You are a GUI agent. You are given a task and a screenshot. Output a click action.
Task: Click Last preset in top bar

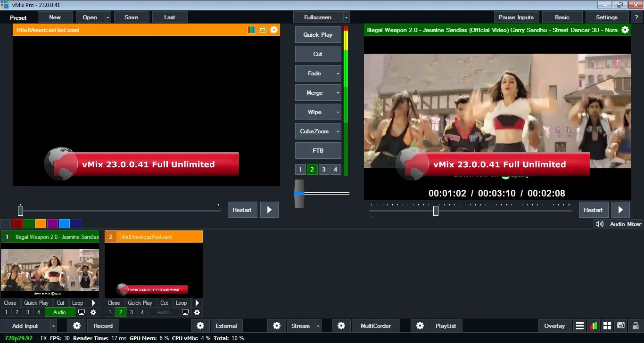(x=170, y=17)
